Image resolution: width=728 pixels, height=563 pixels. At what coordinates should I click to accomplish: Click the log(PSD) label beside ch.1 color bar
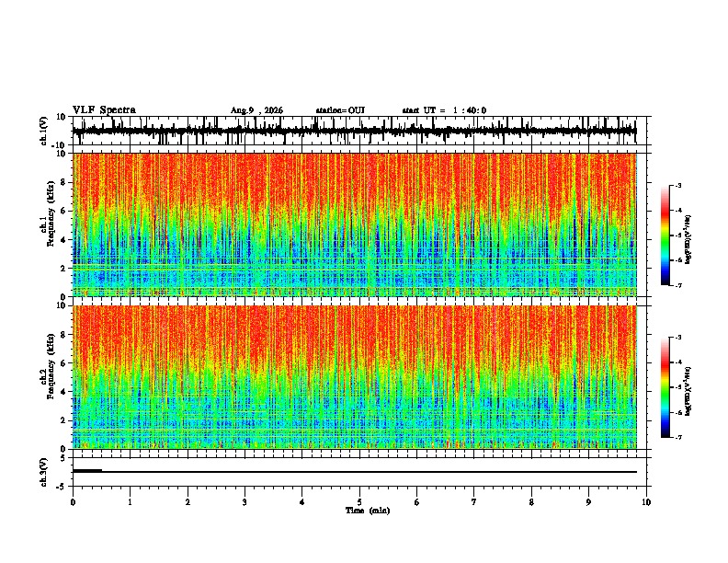click(688, 239)
